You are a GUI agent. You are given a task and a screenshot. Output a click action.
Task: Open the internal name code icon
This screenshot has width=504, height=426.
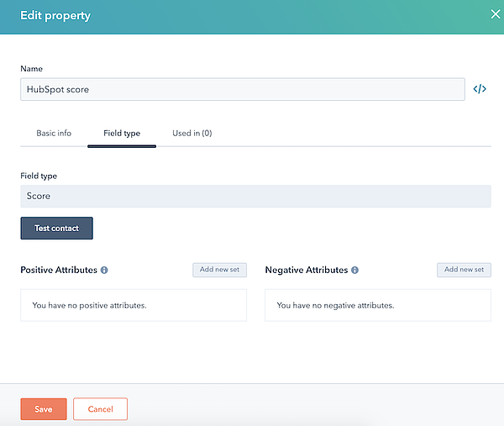coord(480,89)
